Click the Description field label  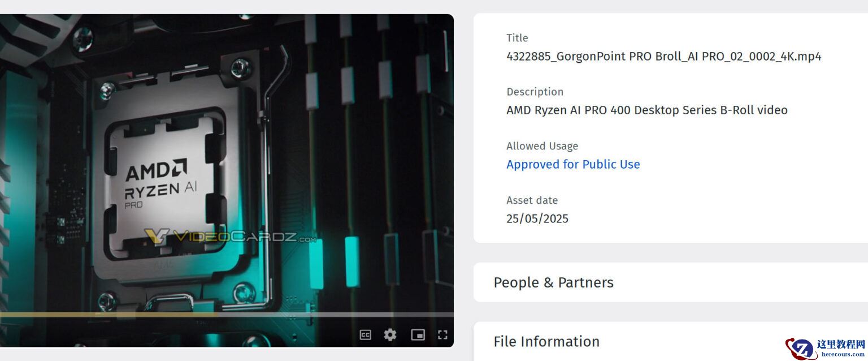tap(535, 92)
